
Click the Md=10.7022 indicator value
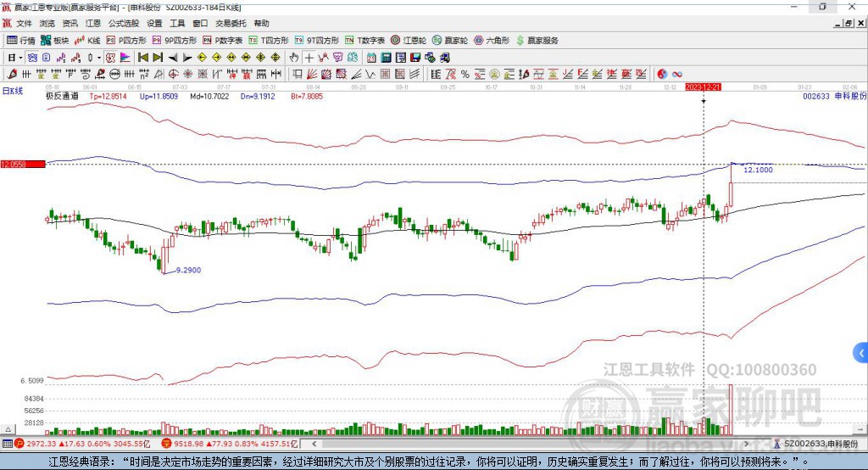209,96
